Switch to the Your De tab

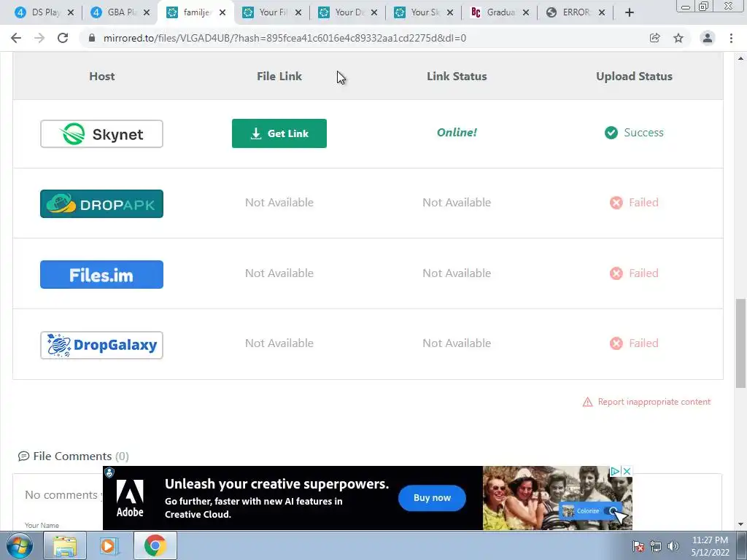(x=348, y=12)
